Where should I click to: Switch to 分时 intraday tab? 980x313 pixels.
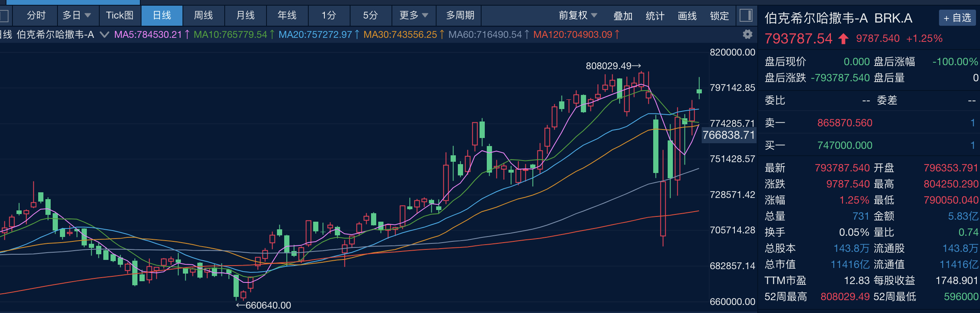pos(36,16)
